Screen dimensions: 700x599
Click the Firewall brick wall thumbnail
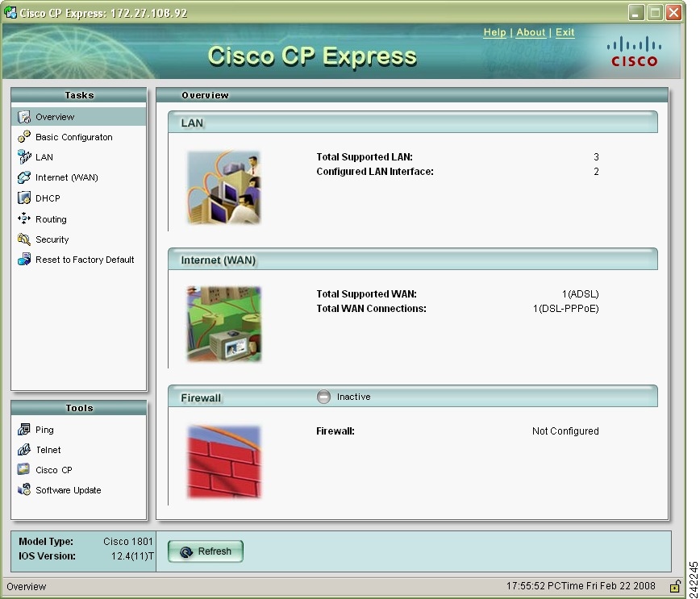click(x=223, y=462)
